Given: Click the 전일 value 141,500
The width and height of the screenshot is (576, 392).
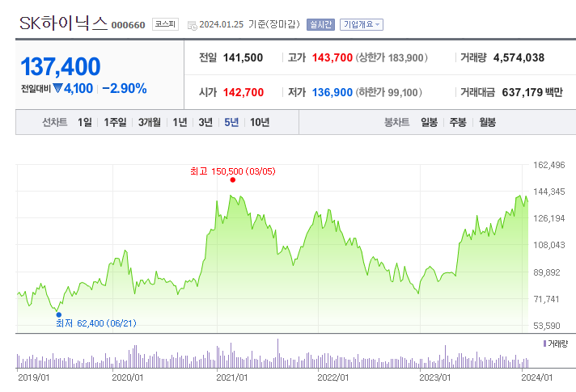Looking at the screenshot, I should click(x=244, y=57).
